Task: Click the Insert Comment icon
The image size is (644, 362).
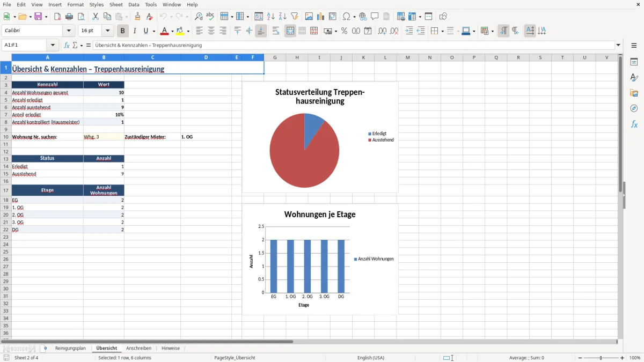Action: pyautogui.click(x=375, y=17)
